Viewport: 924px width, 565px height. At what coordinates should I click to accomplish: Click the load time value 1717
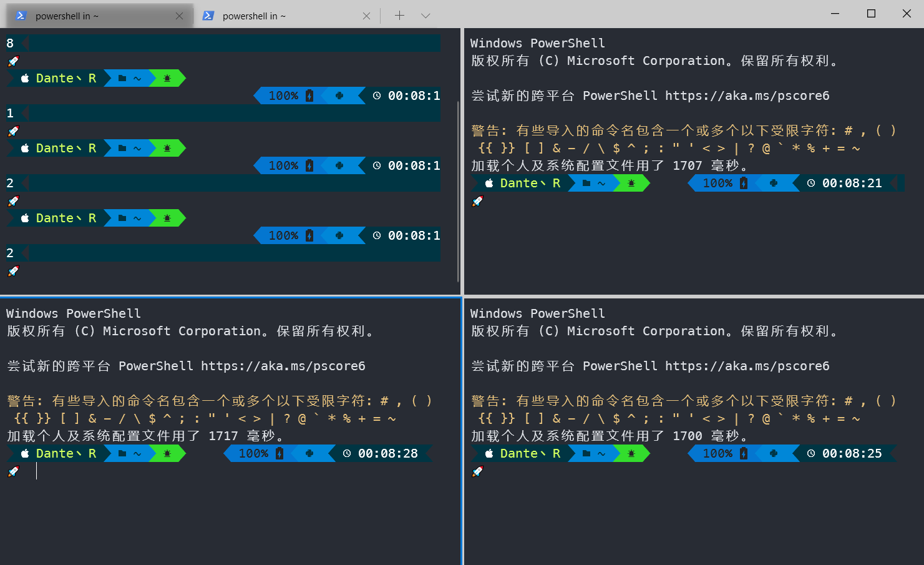click(223, 436)
